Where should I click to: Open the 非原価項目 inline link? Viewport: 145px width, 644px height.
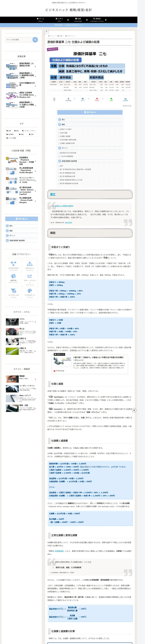click(59, 551)
